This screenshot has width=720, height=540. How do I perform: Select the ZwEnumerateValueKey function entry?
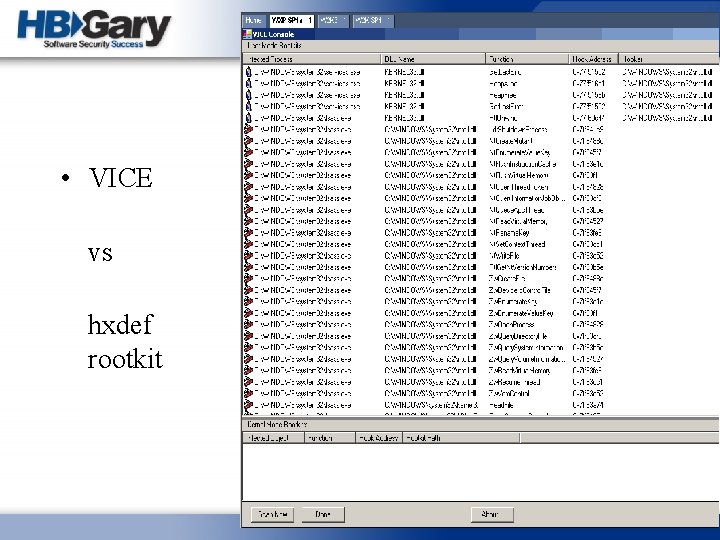(x=521, y=313)
